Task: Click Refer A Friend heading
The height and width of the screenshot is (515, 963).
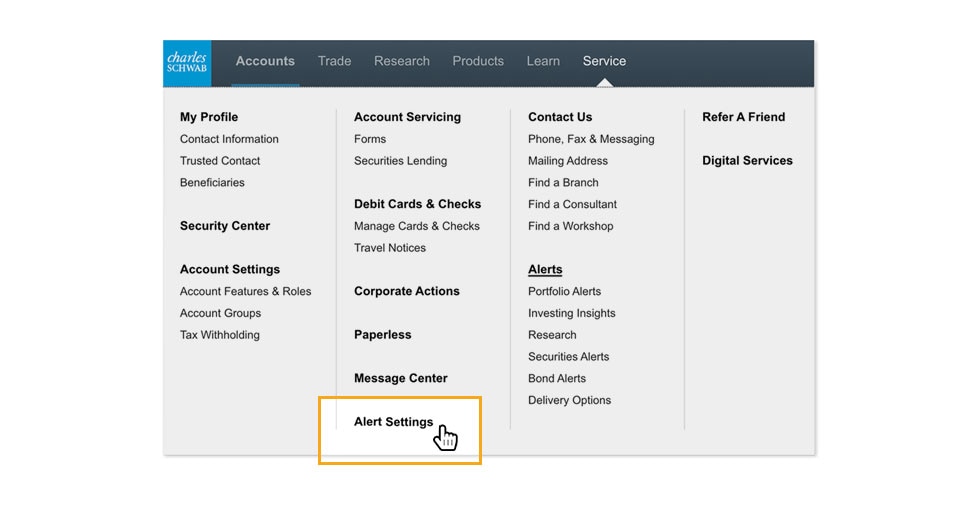Action: point(743,117)
